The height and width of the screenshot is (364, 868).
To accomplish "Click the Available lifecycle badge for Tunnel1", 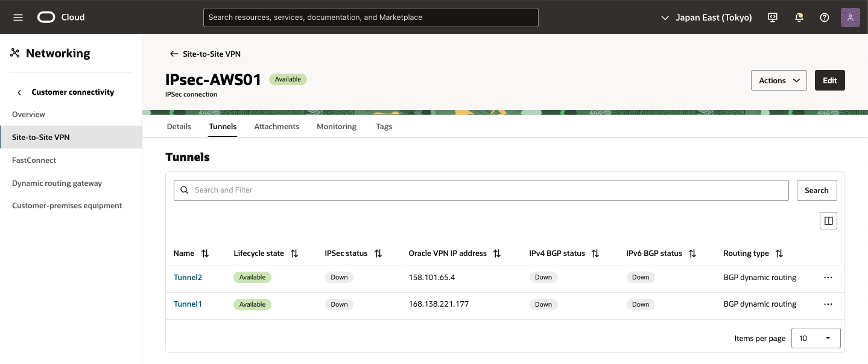I will point(252,304).
